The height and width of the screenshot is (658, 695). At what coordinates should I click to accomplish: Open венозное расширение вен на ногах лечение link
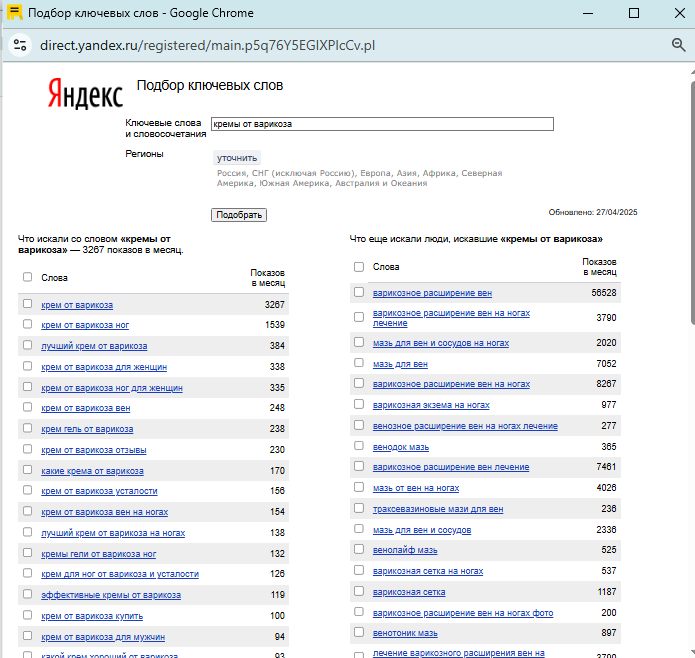tap(465, 426)
